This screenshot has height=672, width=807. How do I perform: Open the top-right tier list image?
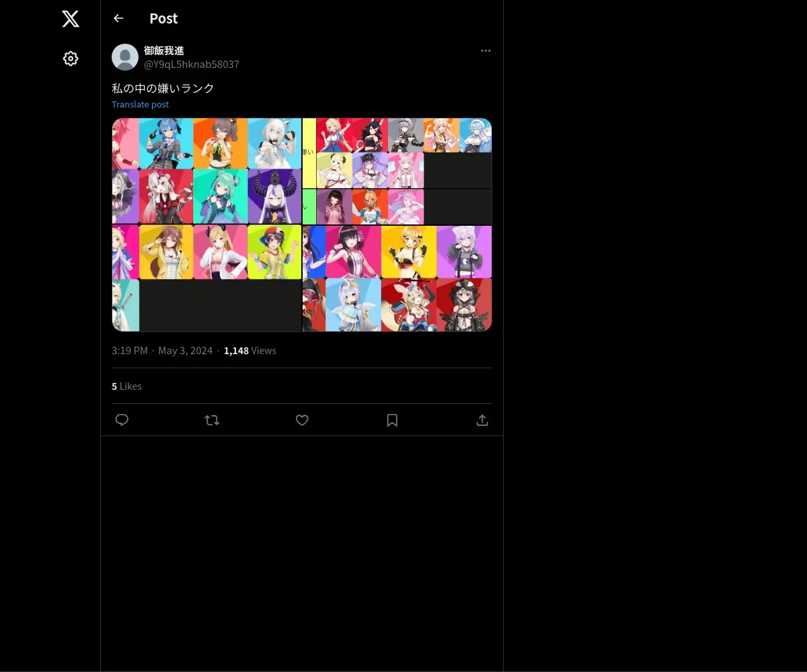[397, 171]
